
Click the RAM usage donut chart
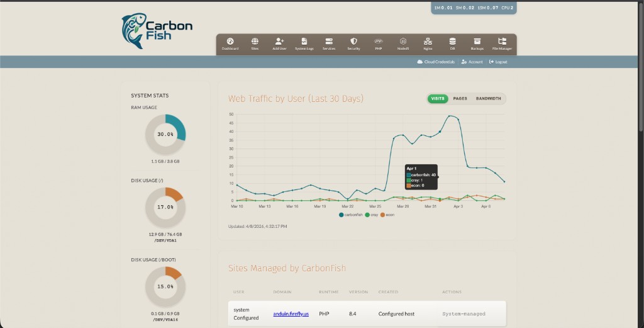click(x=165, y=134)
